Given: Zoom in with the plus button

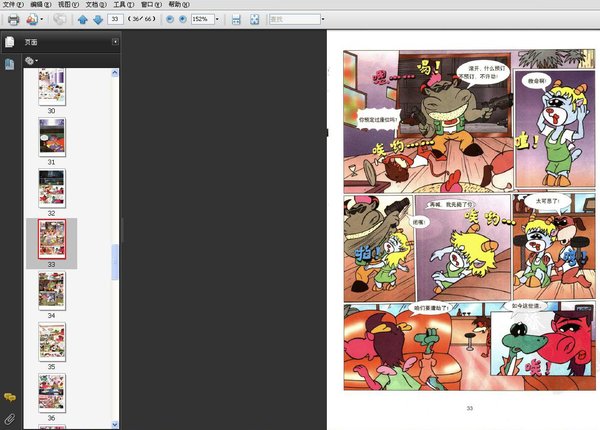Looking at the screenshot, I should (183, 19).
